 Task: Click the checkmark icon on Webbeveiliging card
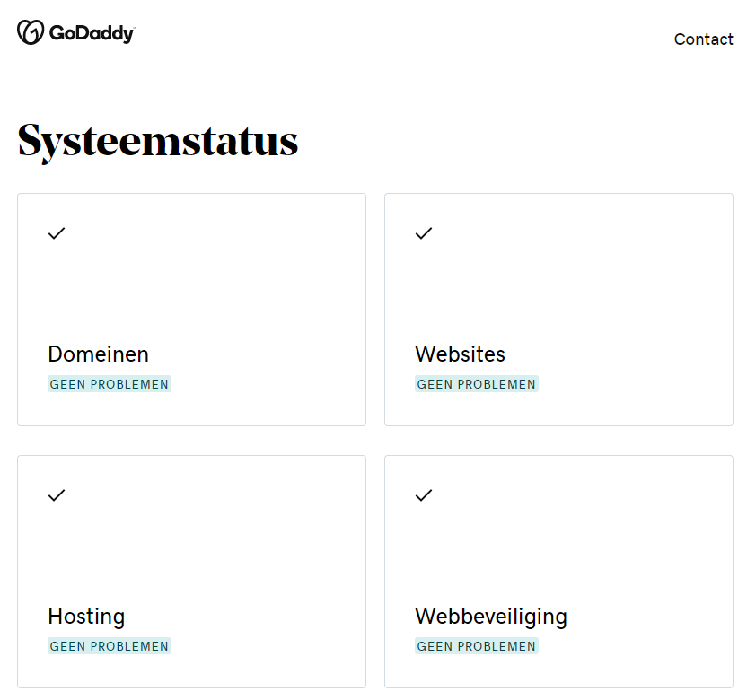pyautogui.click(x=423, y=495)
